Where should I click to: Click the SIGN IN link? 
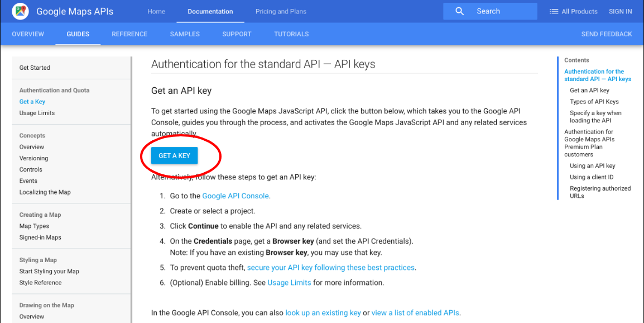click(620, 11)
